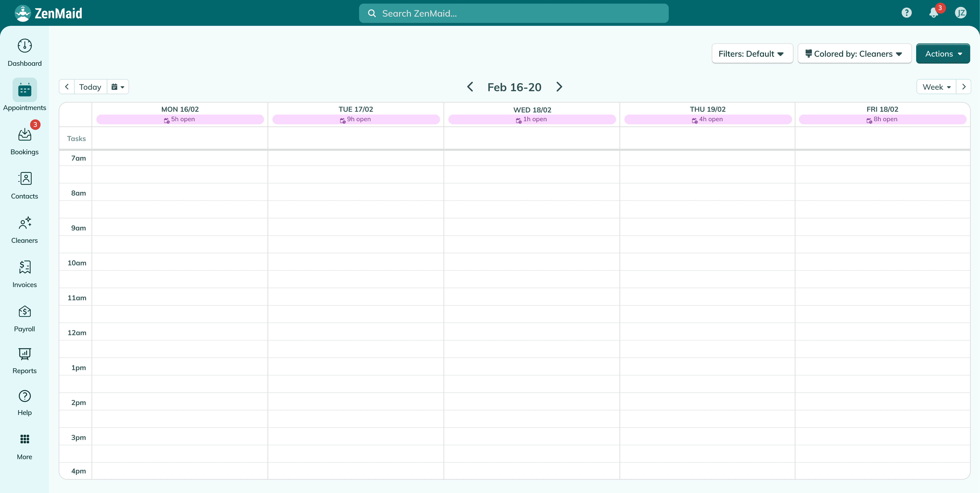
Task: Go to Contacts in sidebar
Action: point(24,186)
